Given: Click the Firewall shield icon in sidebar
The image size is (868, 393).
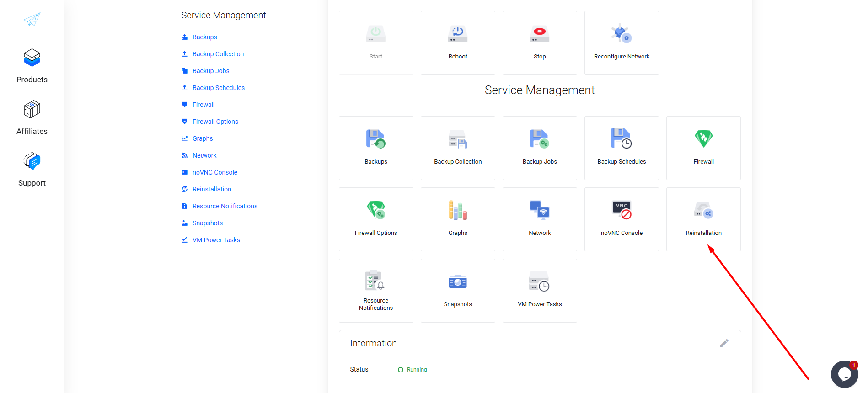Looking at the screenshot, I should coord(185,105).
